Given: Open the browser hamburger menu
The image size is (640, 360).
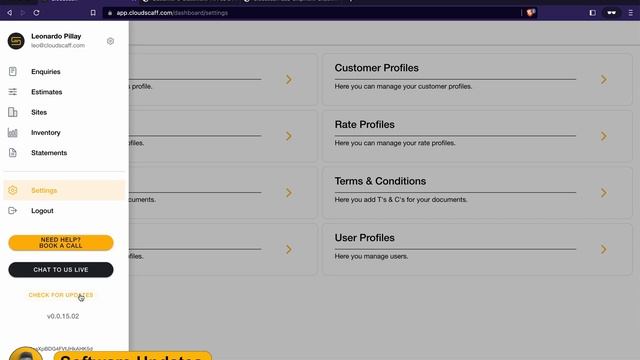Looking at the screenshot, I should pyautogui.click(x=631, y=13).
